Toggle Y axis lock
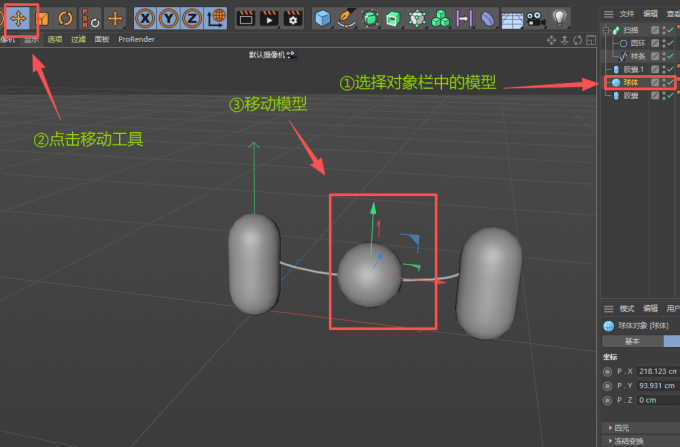 tap(171, 18)
